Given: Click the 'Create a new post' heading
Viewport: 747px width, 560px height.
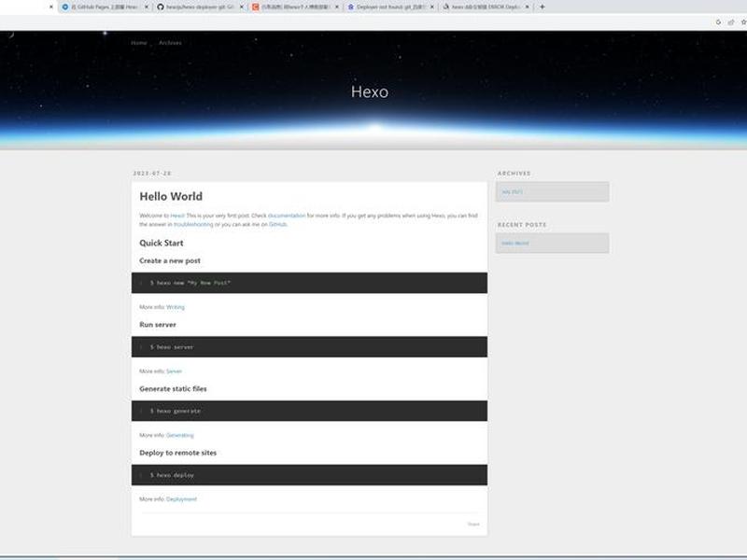Looking at the screenshot, I should (170, 261).
